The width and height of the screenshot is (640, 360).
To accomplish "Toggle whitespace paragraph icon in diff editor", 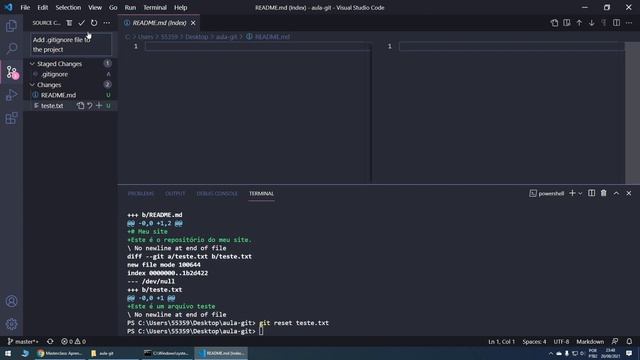I will (x=604, y=23).
